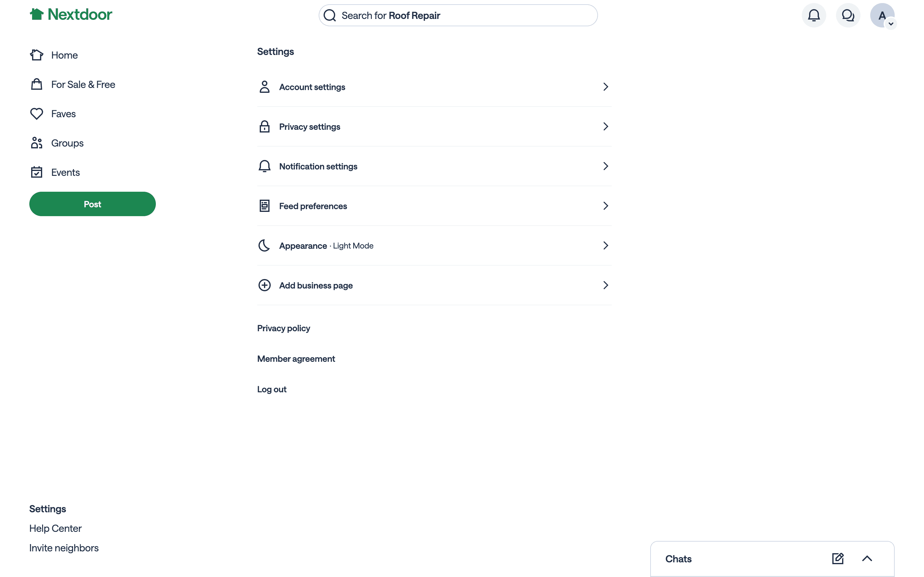Screen dimensions: 924x577
Task: Open Account settings row
Action: [x=434, y=87]
